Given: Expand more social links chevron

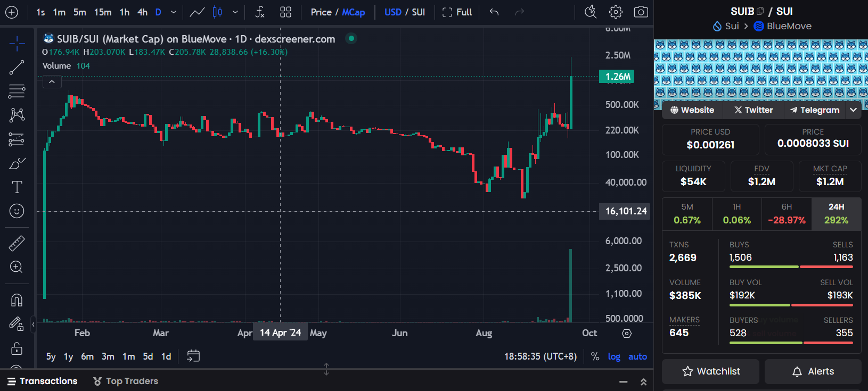Looking at the screenshot, I should [853, 110].
